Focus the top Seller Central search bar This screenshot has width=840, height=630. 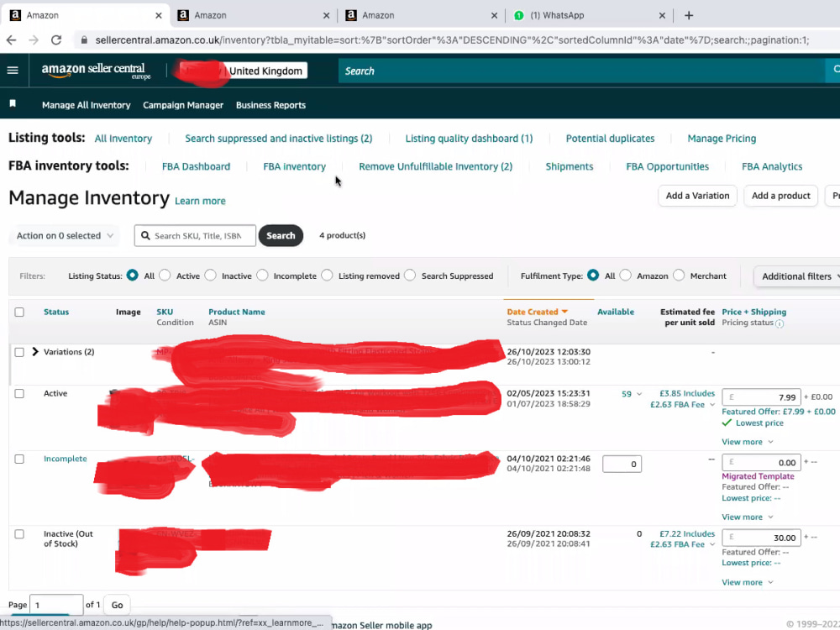[581, 71]
